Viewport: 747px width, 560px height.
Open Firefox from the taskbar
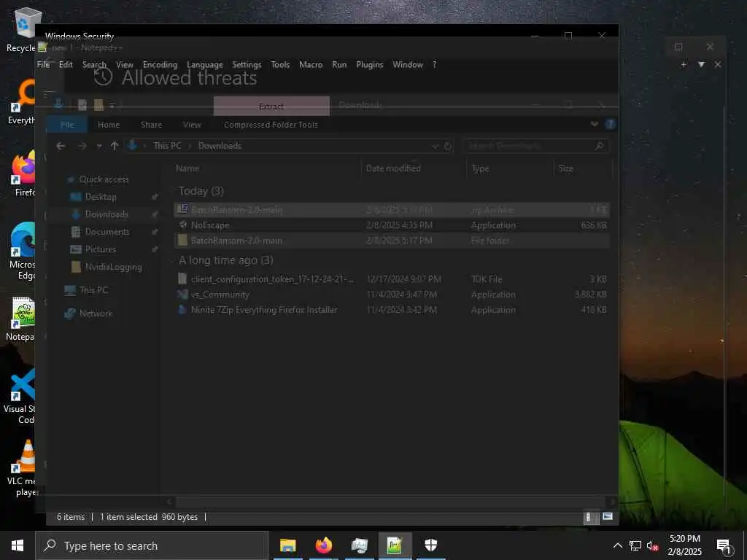323,545
